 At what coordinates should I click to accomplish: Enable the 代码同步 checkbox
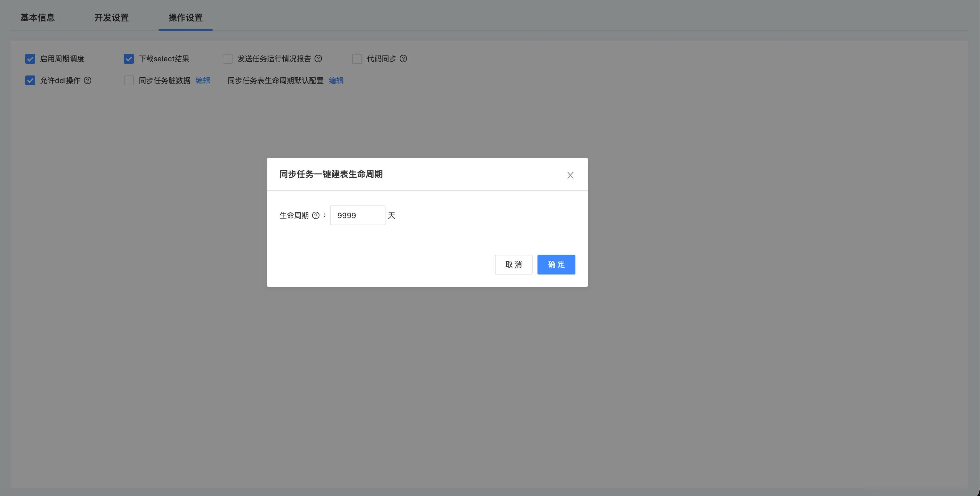(357, 59)
